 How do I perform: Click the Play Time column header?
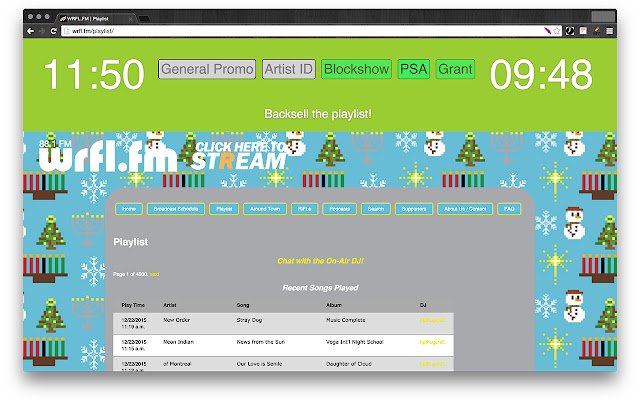point(133,305)
